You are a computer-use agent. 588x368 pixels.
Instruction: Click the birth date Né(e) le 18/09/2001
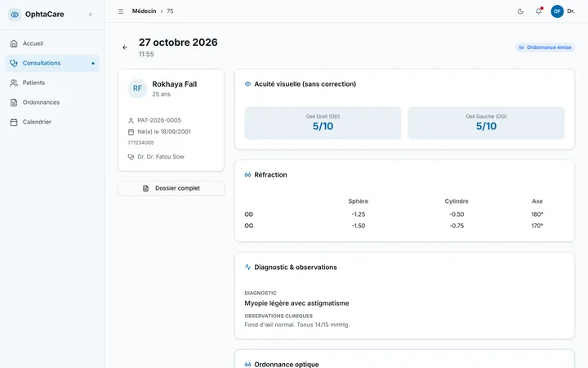point(164,132)
